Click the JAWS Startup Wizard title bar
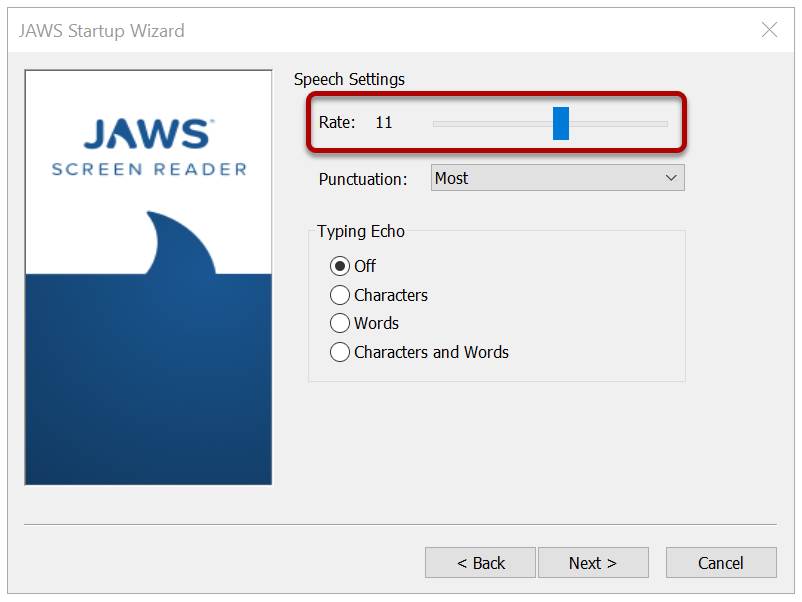 (99, 31)
